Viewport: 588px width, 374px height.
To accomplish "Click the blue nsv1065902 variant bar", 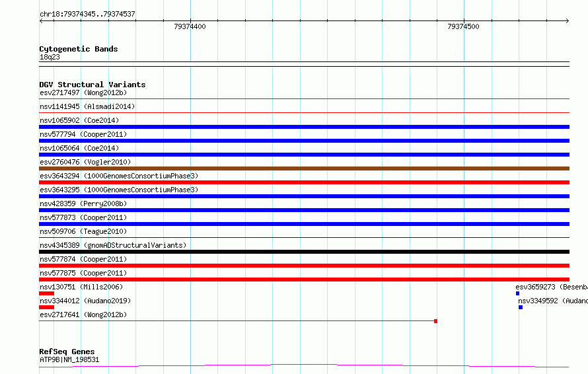I will coord(304,127).
